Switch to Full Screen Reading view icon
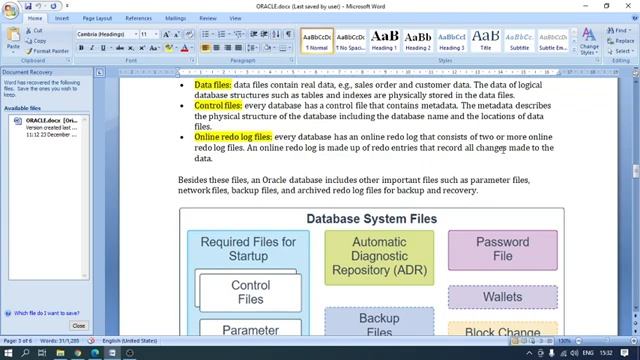640x360 pixels. point(524,341)
